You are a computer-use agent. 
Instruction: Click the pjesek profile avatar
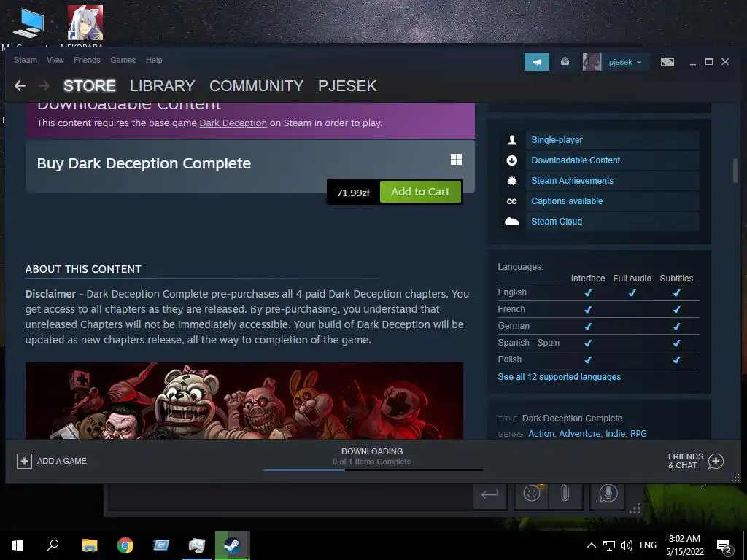pyautogui.click(x=592, y=62)
